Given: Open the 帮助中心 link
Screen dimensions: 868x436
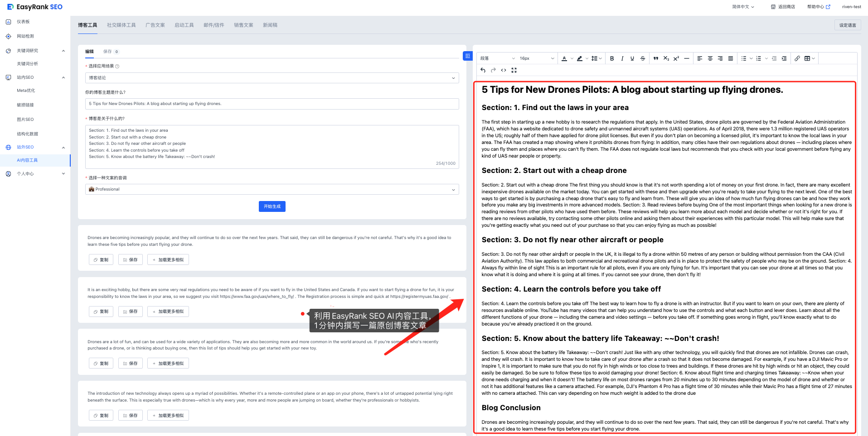Looking at the screenshot, I should coord(819,7).
